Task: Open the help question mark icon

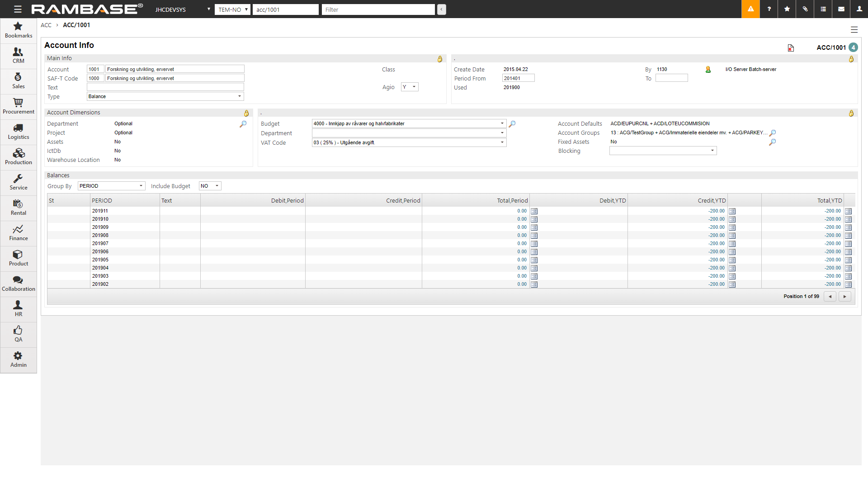Action: [x=769, y=9]
